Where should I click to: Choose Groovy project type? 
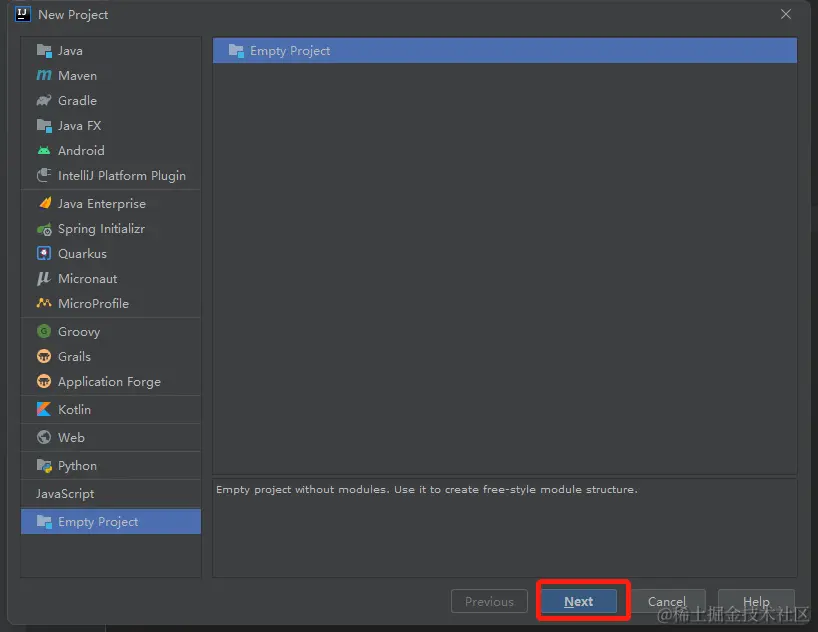(x=111, y=331)
